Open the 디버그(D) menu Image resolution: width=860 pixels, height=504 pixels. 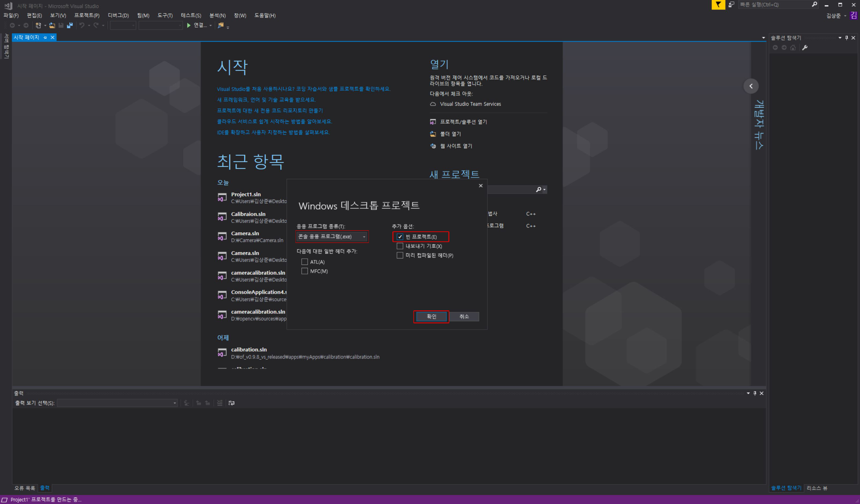pos(118,15)
